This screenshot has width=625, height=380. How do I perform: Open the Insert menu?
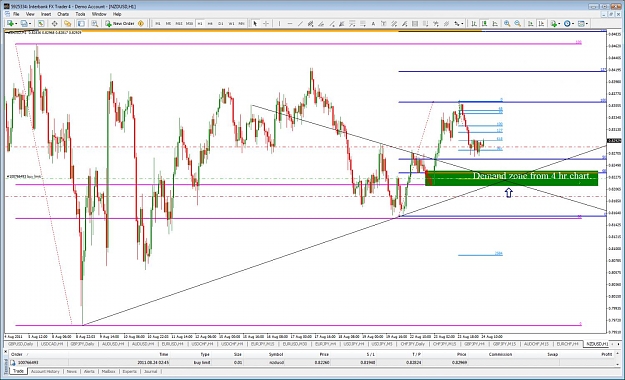46,14
